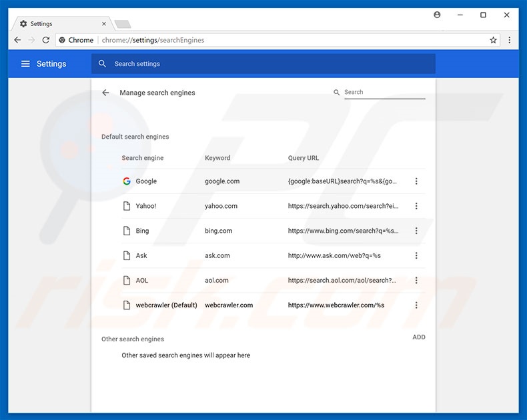Reload the page with refresh icon
527x420 pixels.
coord(46,40)
